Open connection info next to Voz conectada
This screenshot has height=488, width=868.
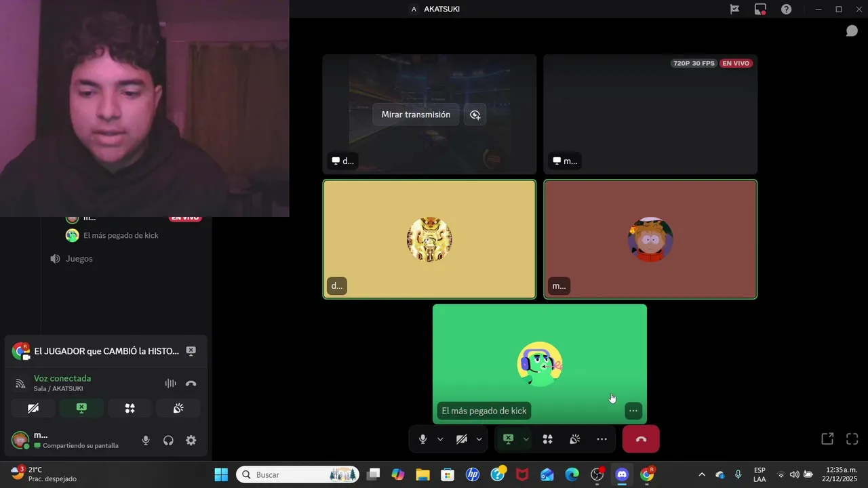tap(20, 384)
